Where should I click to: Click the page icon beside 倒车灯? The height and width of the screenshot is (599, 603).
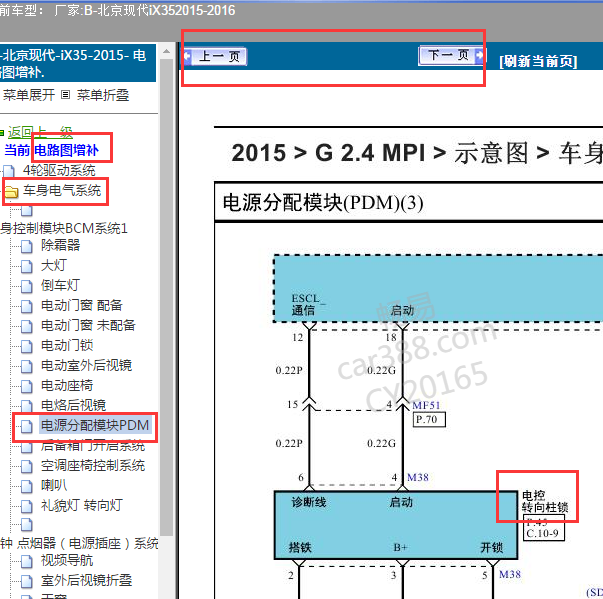27,286
